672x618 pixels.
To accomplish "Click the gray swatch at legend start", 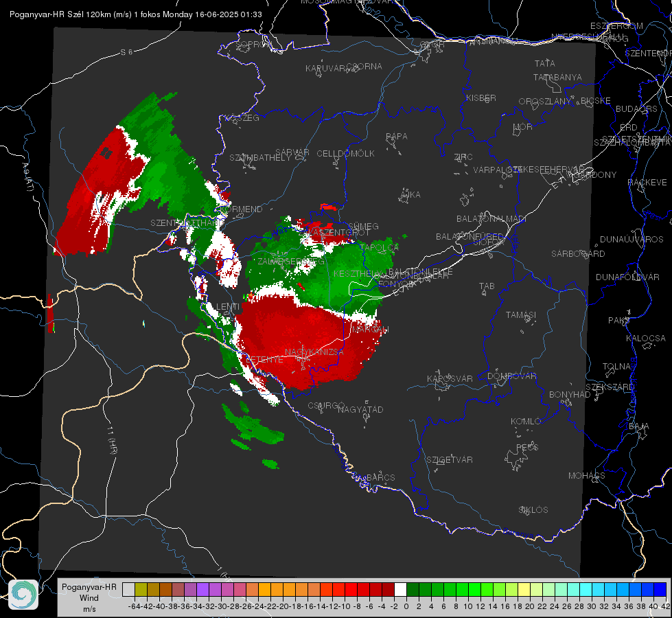I will (128, 590).
